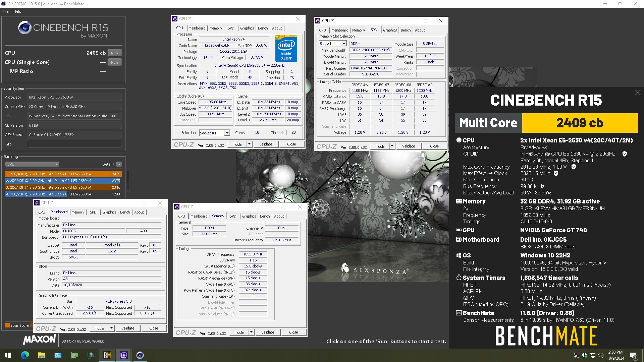Click the date and time in taskbar
This screenshot has width=644, height=362.
click(x=615, y=355)
